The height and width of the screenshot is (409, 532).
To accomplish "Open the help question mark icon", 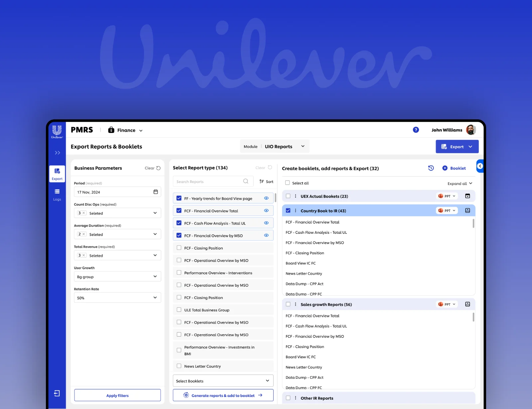I will pyautogui.click(x=416, y=130).
